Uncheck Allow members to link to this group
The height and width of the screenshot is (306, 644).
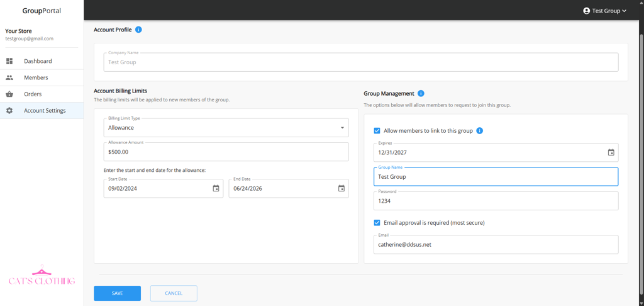[377, 131]
